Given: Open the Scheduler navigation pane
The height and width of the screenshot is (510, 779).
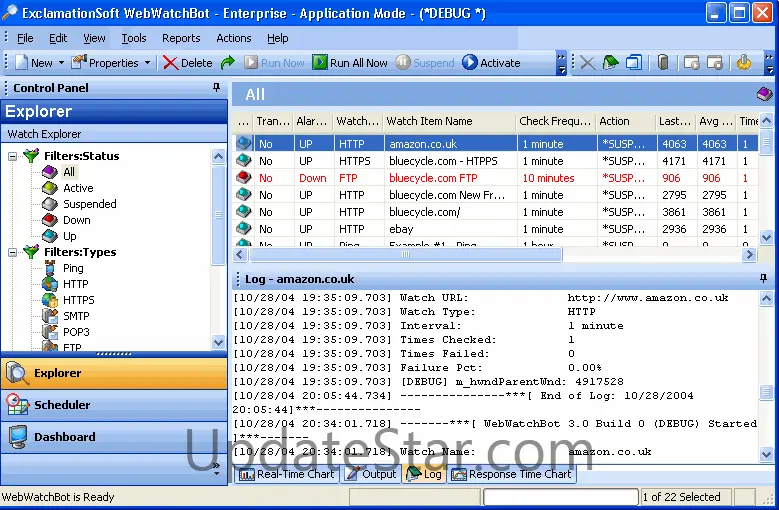Looking at the screenshot, I should tap(114, 405).
